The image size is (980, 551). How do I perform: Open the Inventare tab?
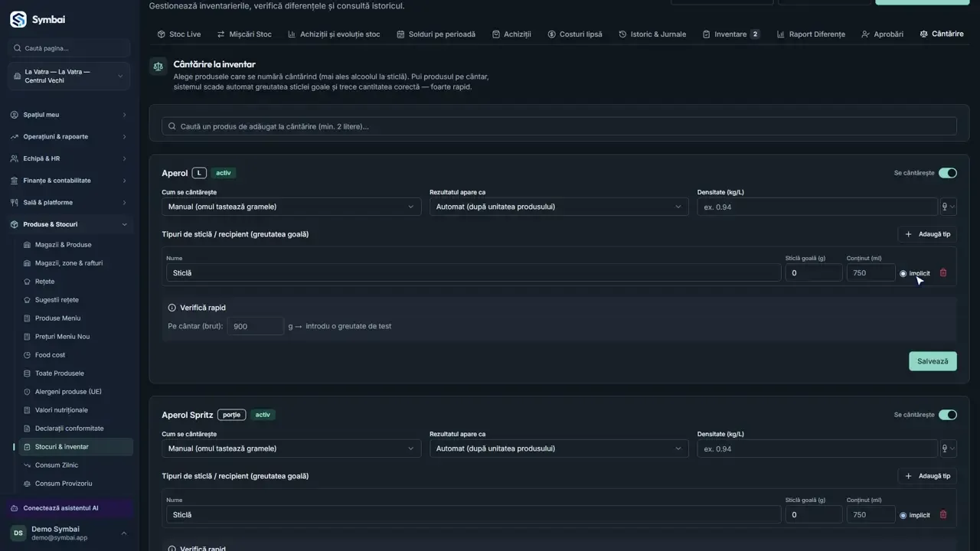coord(730,34)
